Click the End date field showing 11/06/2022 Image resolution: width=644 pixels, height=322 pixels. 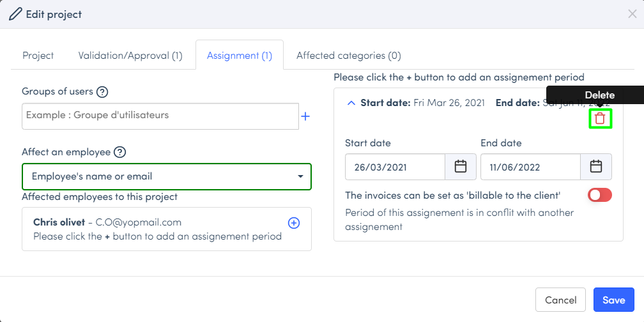click(530, 167)
